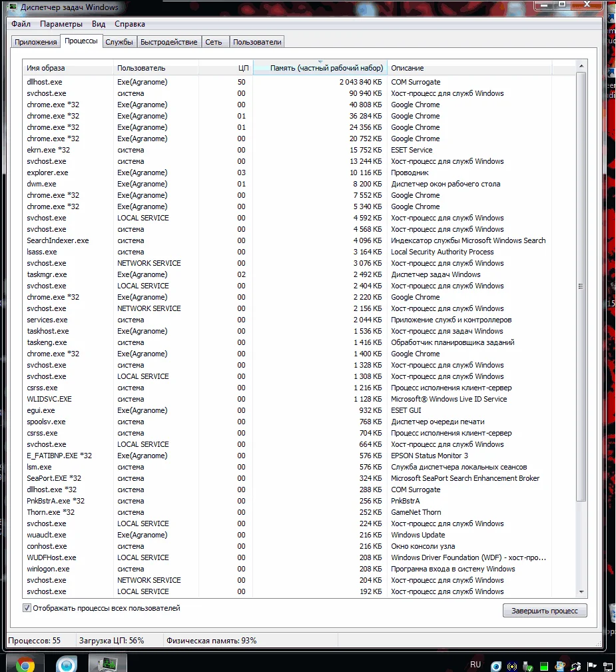Click the Описание cell 'Проводник'
This screenshot has width=616, height=672.
pos(410,172)
